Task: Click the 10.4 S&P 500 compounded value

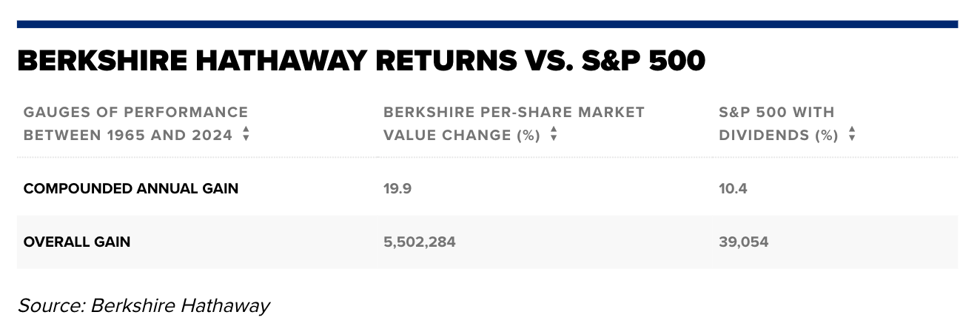Action: pos(733,188)
